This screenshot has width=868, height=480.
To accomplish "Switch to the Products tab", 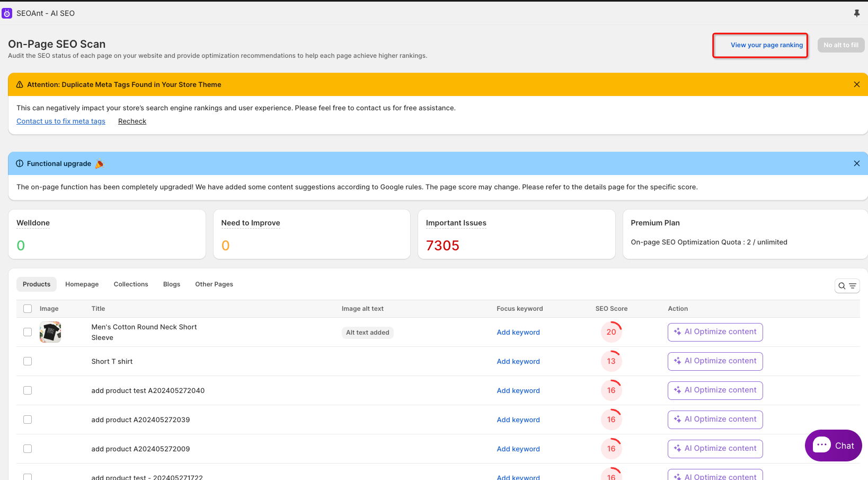I will point(37,284).
